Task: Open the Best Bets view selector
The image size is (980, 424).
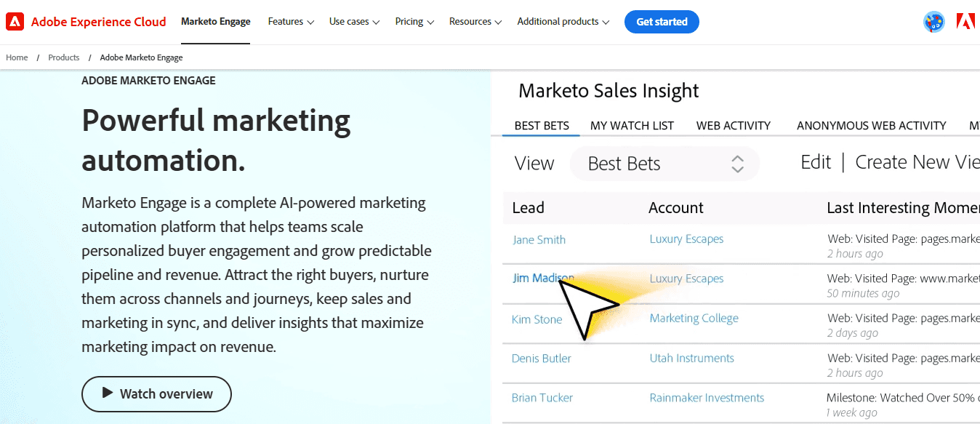Action: tap(664, 164)
